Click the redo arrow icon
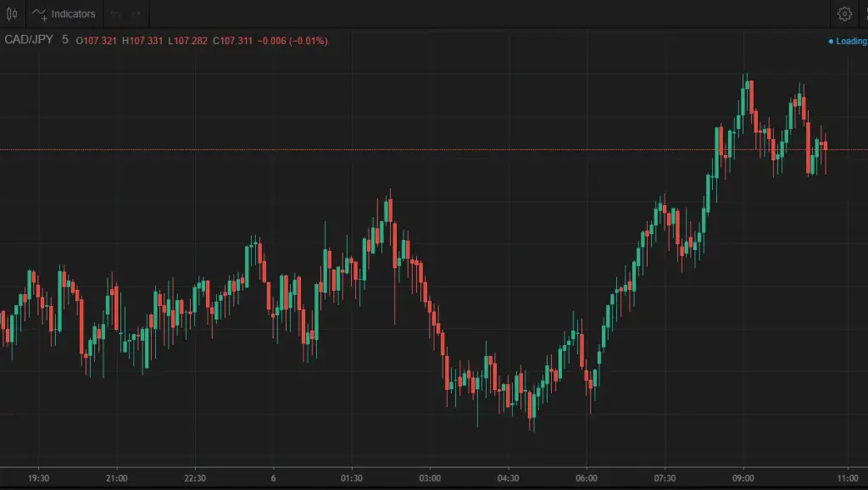Viewport: 868px width, 490px height. tap(136, 14)
